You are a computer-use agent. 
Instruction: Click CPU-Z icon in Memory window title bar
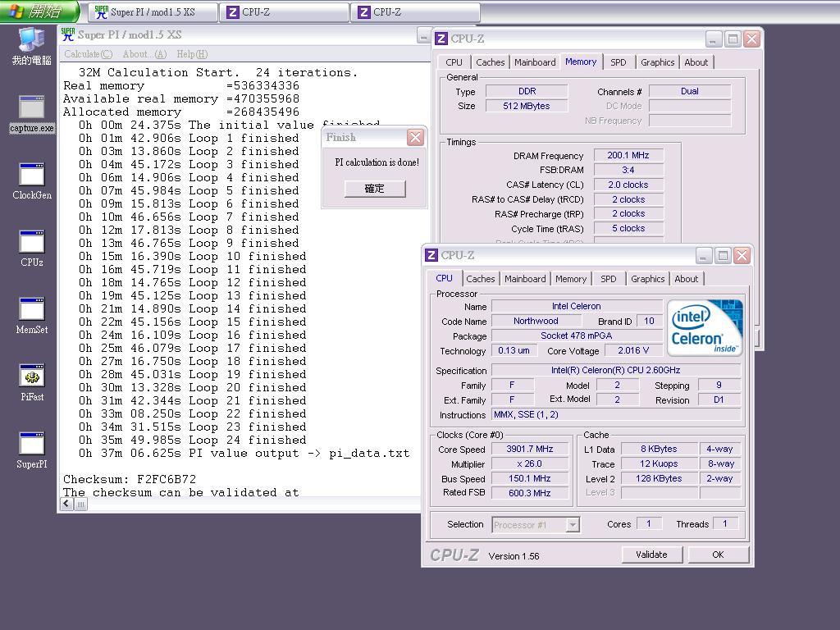tap(441, 39)
